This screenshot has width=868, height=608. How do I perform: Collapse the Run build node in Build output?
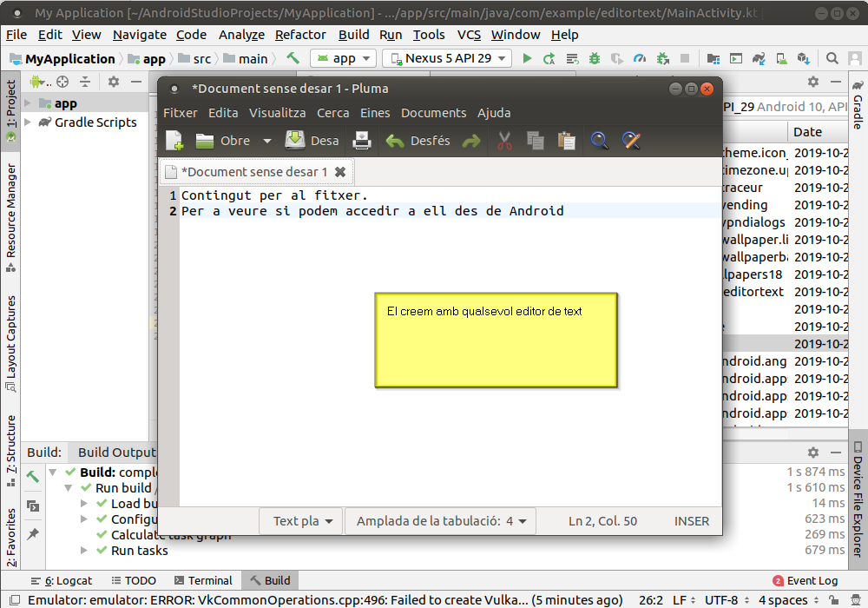click(x=68, y=488)
